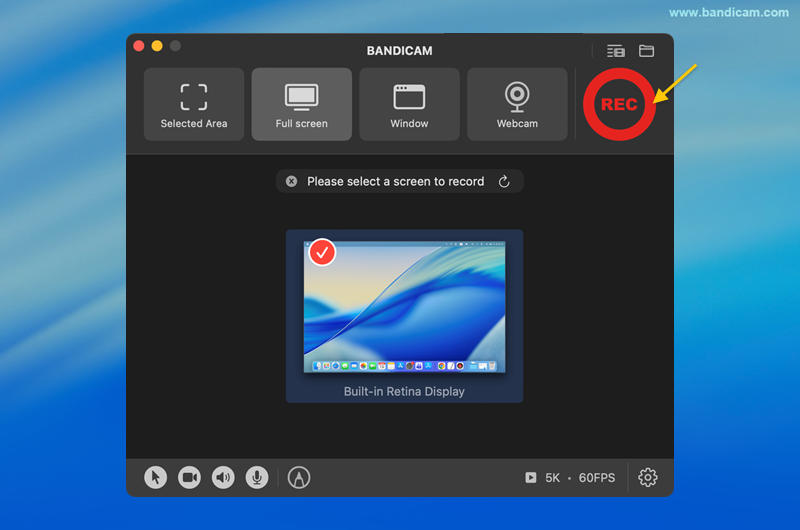Select the Selected Area recording mode
800x530 pixels.
click(194, 104)
